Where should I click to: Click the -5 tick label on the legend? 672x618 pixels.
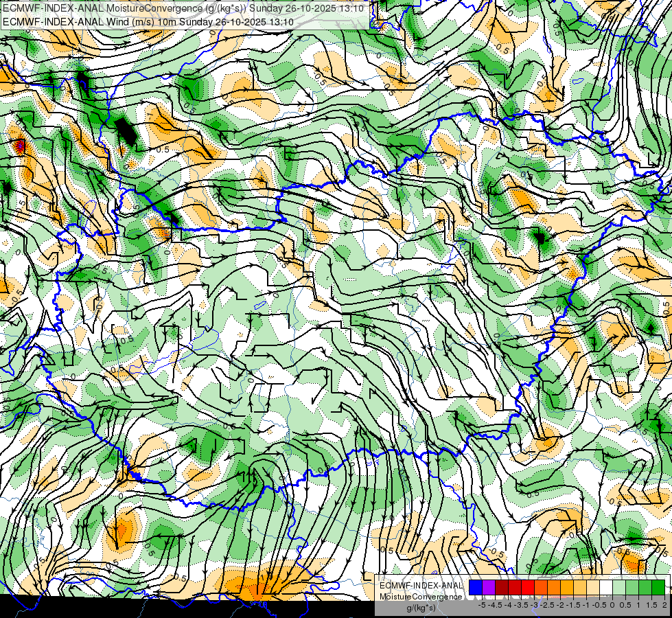pyautogui.click(x=482, y=605)
